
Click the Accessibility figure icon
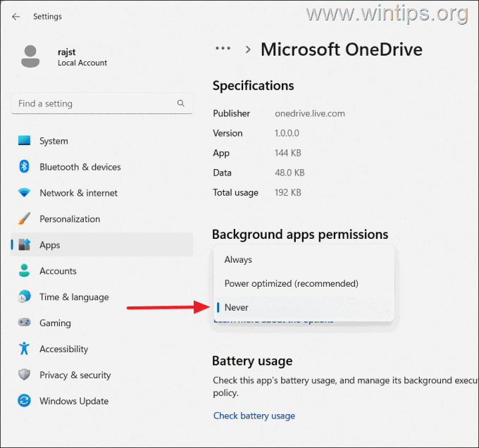pyautogui.click(x=24, y=348)
